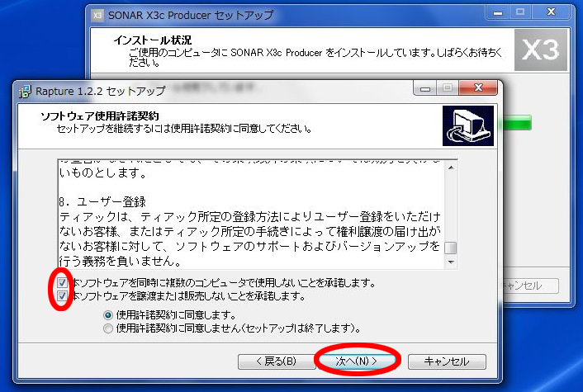Click the license text scroll-up arrow

[451, 168]
